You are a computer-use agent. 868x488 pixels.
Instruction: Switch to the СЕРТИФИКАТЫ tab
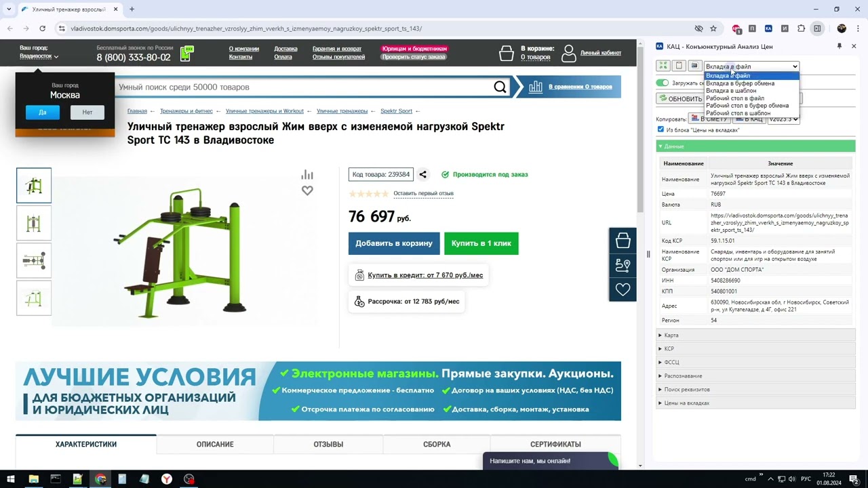coord(555,445)
